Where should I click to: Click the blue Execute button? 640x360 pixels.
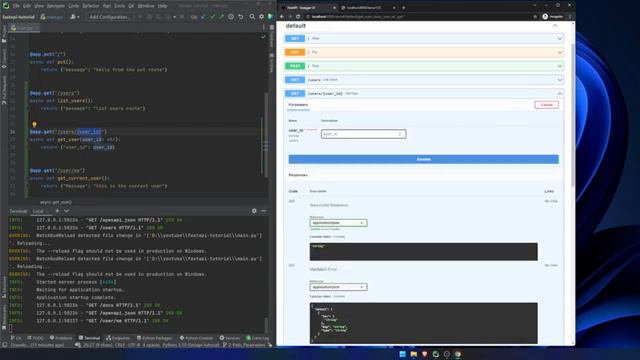(424, 159)
